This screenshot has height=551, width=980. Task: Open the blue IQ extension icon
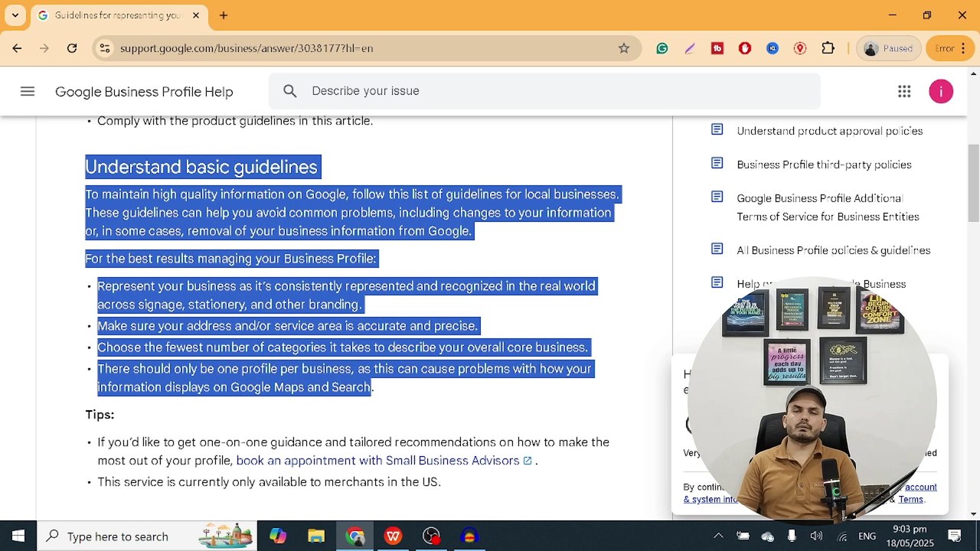[x=773, y=48]
